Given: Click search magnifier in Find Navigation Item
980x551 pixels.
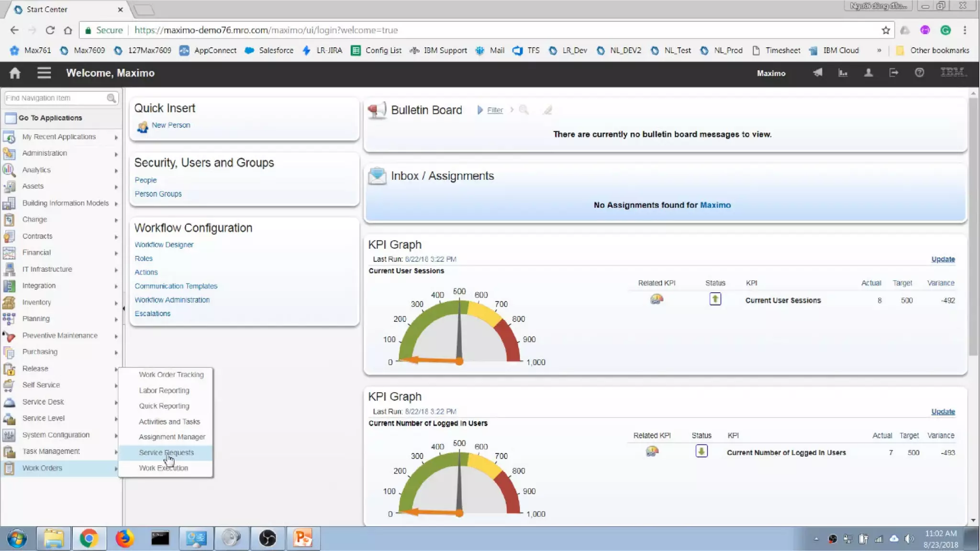Looking at the screenshot, I should [111, 98].
